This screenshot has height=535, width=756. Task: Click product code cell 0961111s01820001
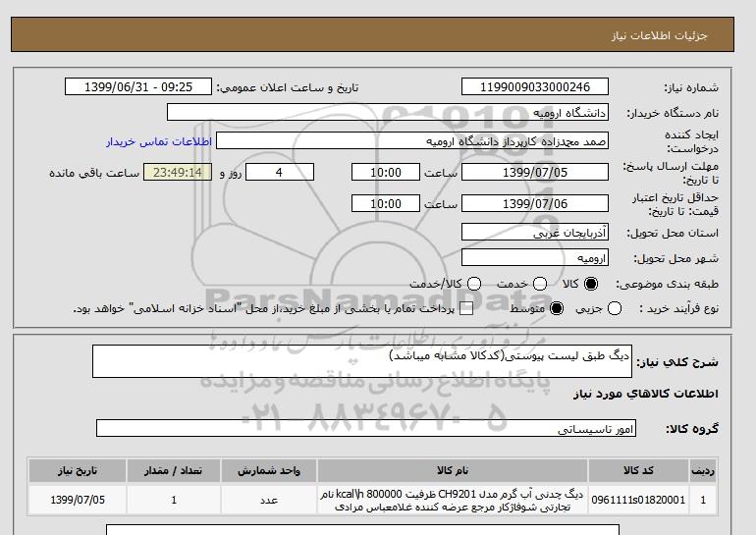point(638,500)
